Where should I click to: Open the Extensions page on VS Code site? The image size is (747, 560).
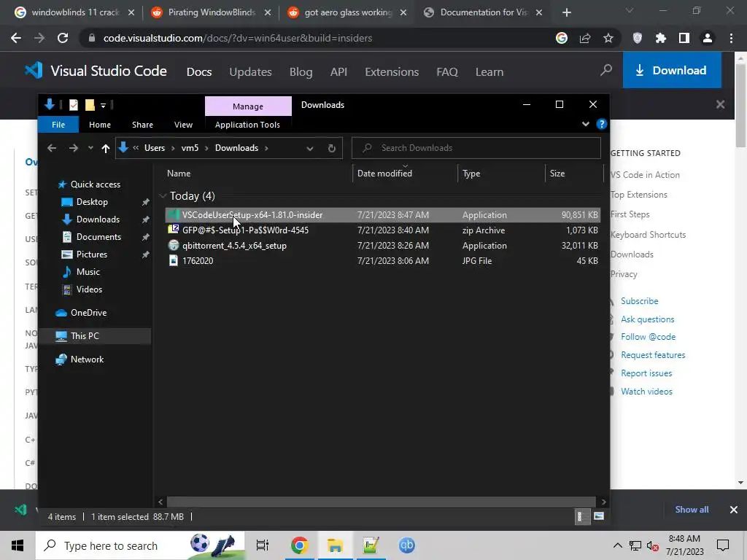(x=392, y=72)
